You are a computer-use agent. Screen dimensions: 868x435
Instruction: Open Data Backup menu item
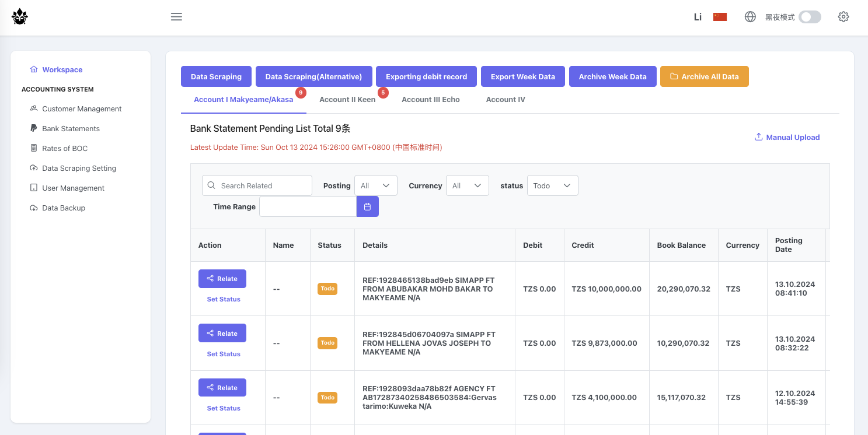[64, 208]
